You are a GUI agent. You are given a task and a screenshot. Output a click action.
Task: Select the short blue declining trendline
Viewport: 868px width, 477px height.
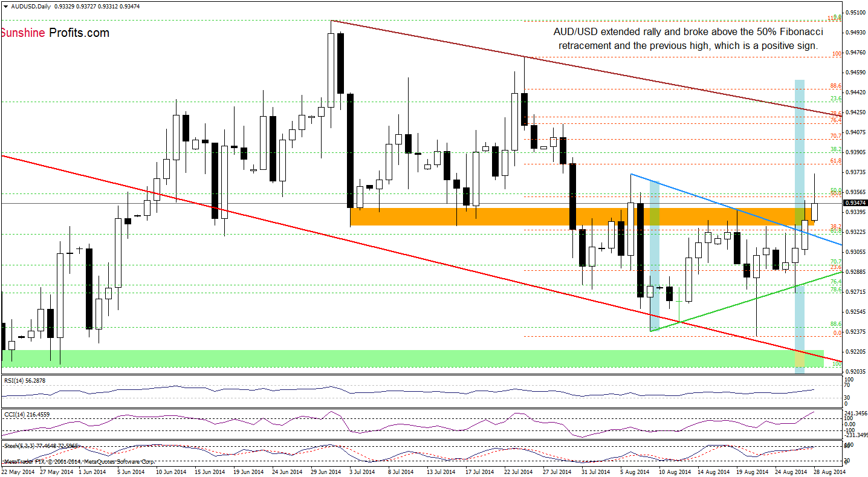tap(736, 210)
